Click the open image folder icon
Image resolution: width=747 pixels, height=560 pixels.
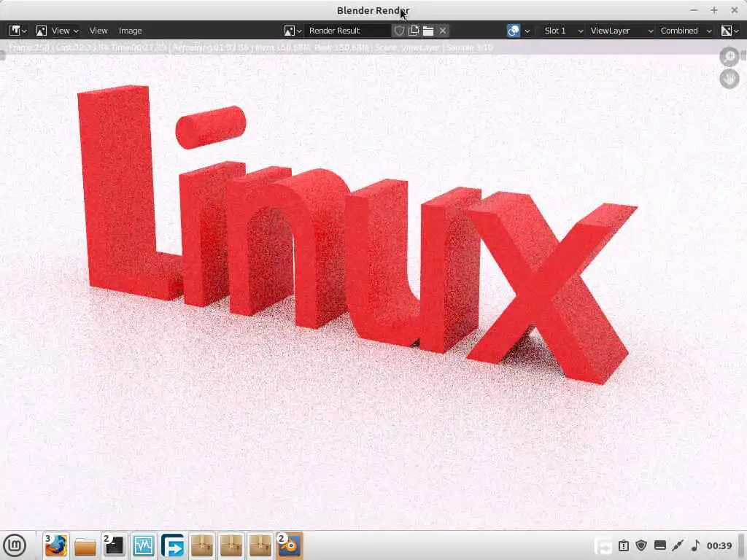coord(428,31)
